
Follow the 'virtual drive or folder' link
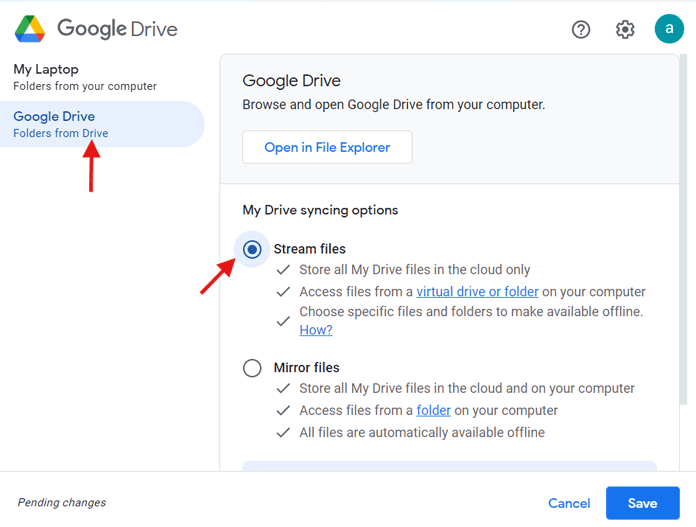point(477,292)
